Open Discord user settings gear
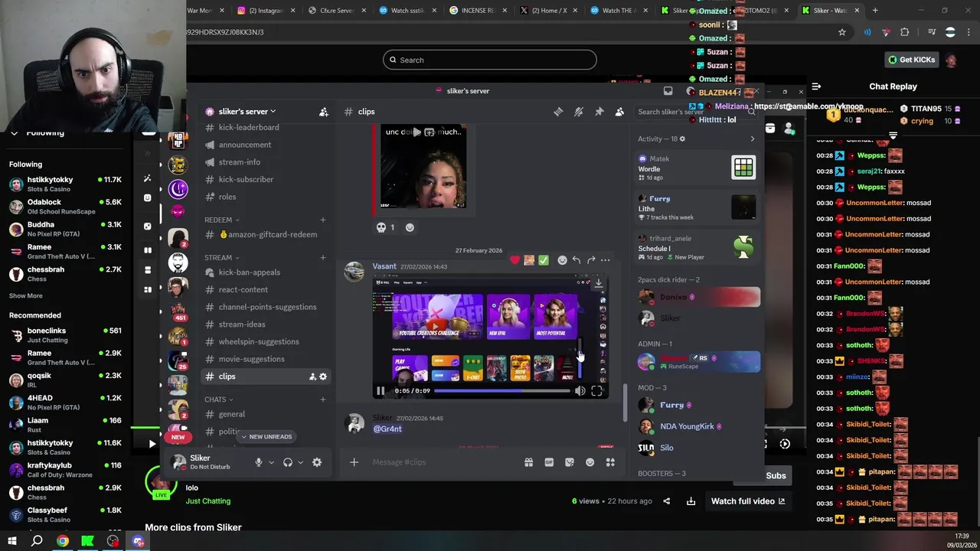Screen dimensions: 980x551 (x=317, y=462)
